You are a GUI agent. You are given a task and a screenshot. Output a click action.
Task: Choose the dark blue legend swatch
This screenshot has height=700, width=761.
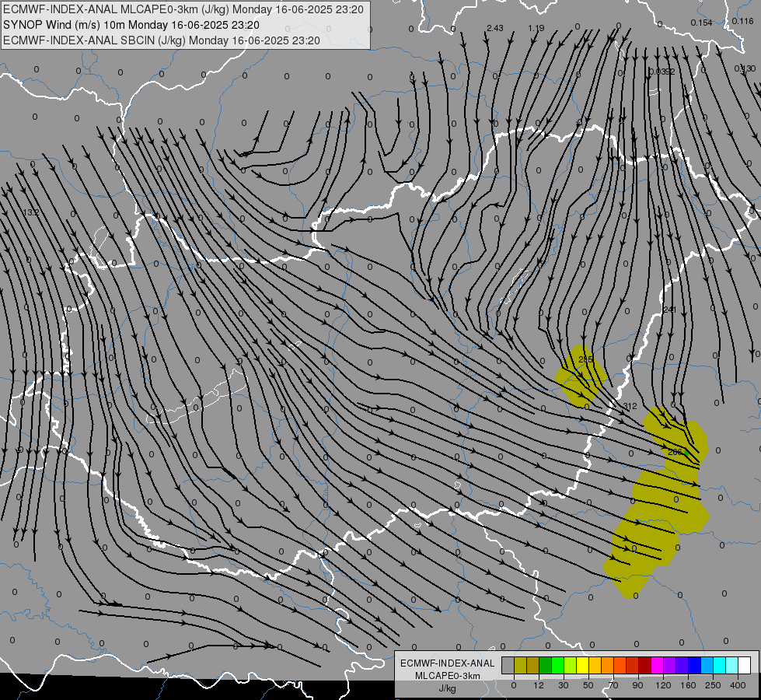694,665
